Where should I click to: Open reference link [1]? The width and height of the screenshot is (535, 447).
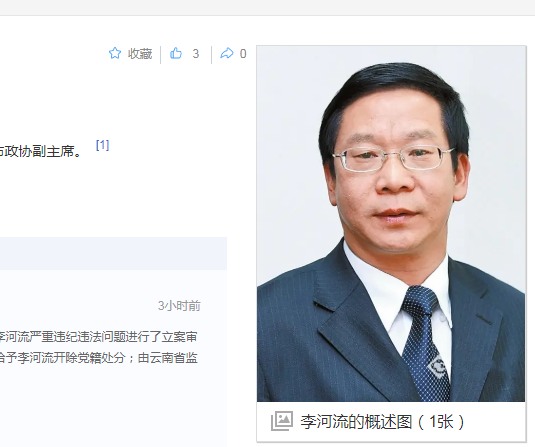102,145
